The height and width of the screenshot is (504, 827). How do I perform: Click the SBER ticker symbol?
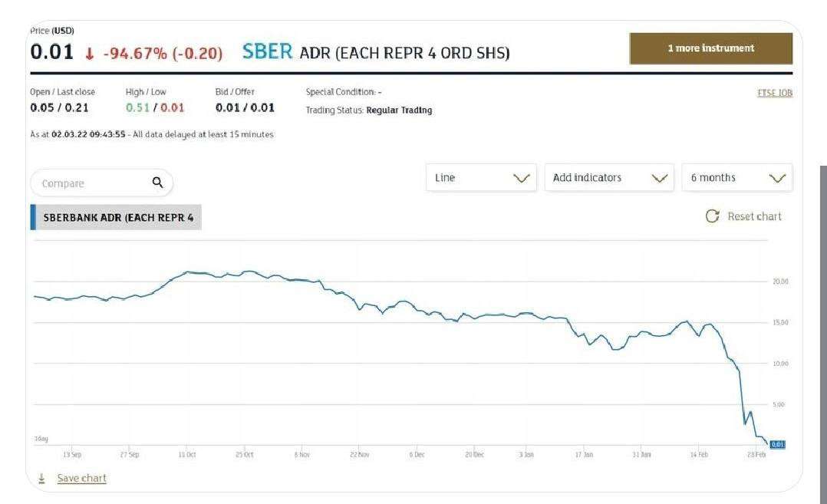[x=267, y=52]
